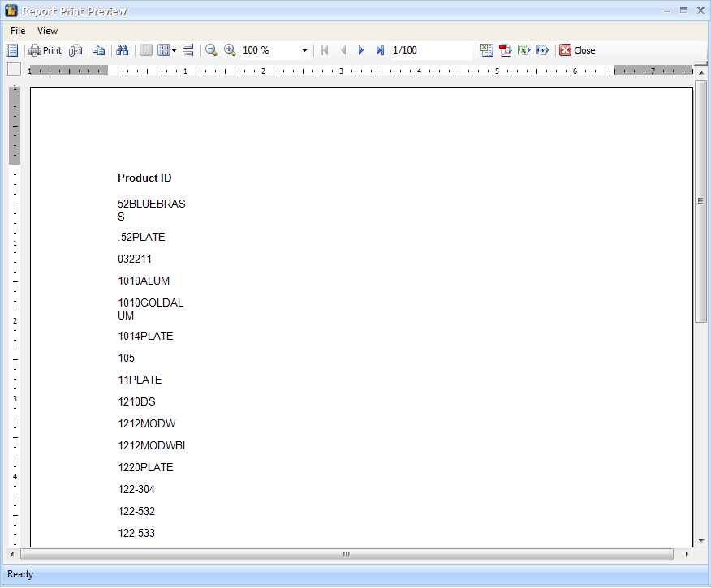Click the Report Print Preview title icon
Viewport: 711px width, 588px height.
pyautogui.click(x=11, y=11)
